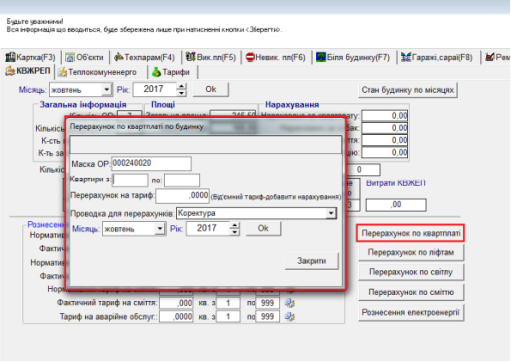Increase the year using dialog Рік spinner
Image resolution: width=511 pixels, height=362 pixels.
coord(235,225)
